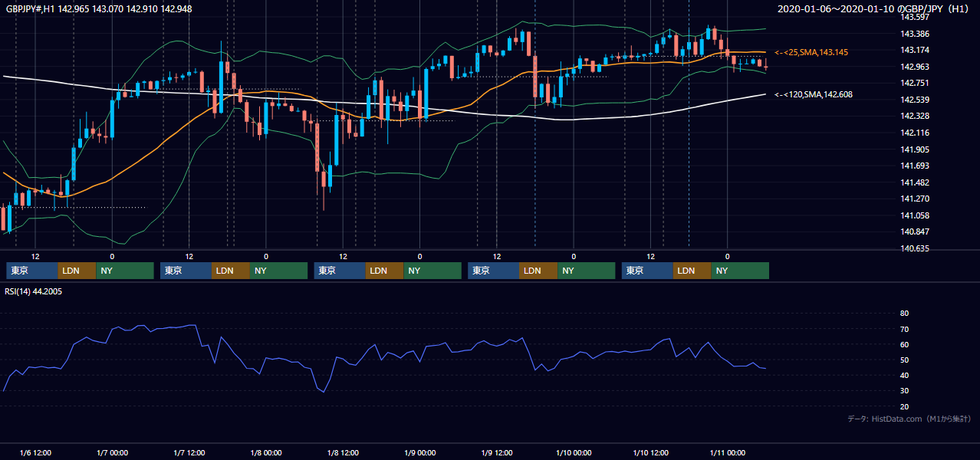Click the 1/10 12:00 time axis label
980x460 pixels.
click(650, 452)
